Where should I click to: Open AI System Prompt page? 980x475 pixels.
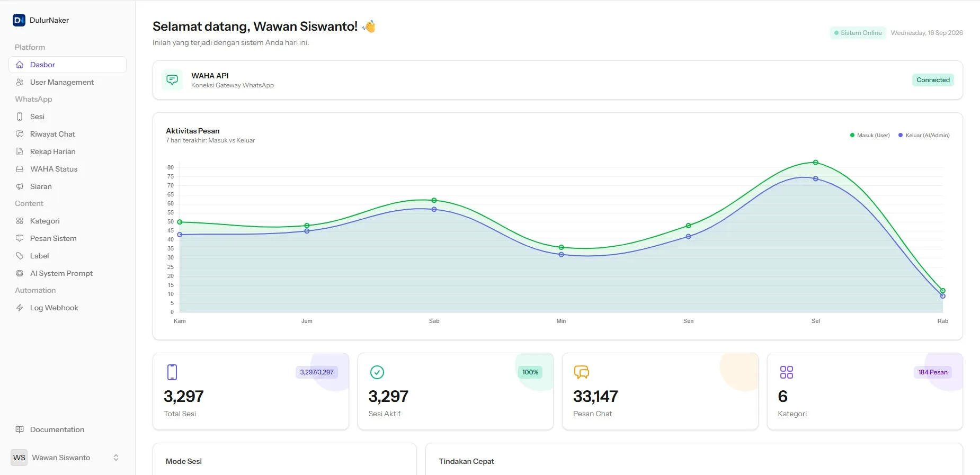pyautogui.click(x=68, y=273)
